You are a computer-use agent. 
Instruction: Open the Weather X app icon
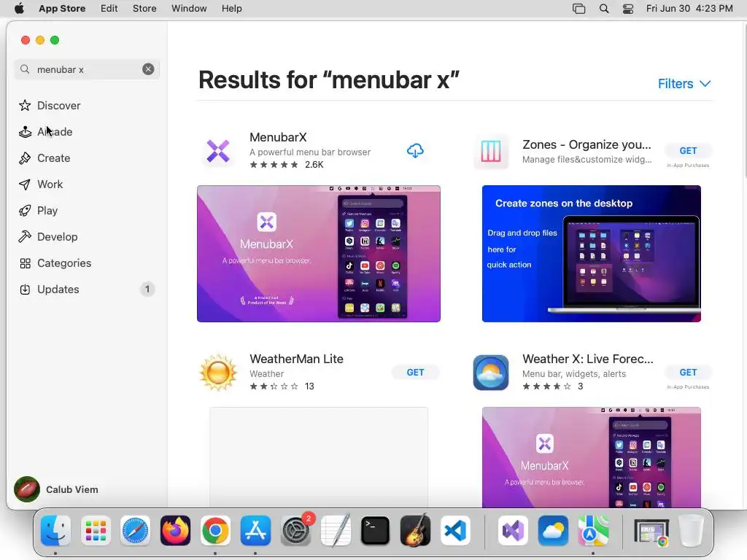(491, 373)
